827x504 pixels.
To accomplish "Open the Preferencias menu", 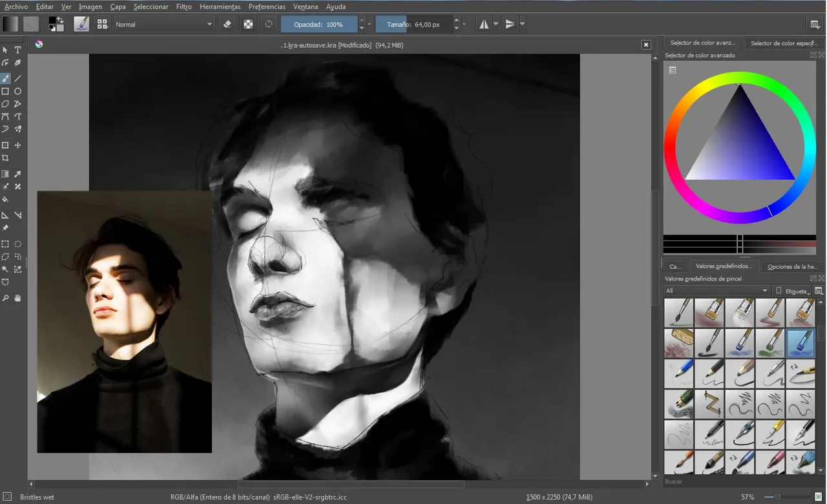I will [x=267, y=6].
